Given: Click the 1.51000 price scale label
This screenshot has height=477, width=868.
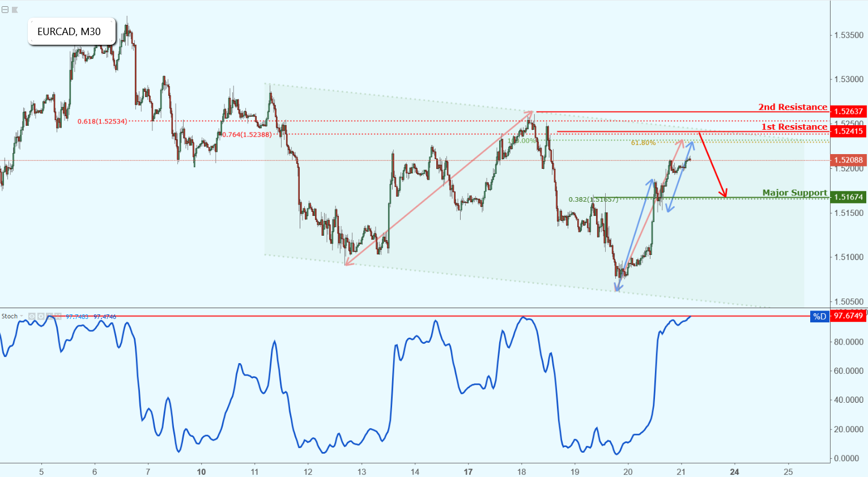Looking at the screenshot, I should click(849, 257).
